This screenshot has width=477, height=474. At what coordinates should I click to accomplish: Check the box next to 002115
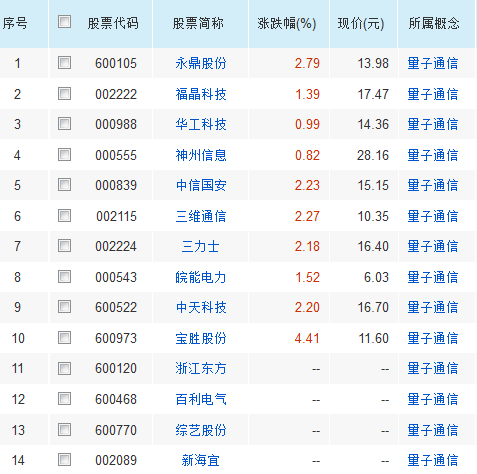click(64, 216)
